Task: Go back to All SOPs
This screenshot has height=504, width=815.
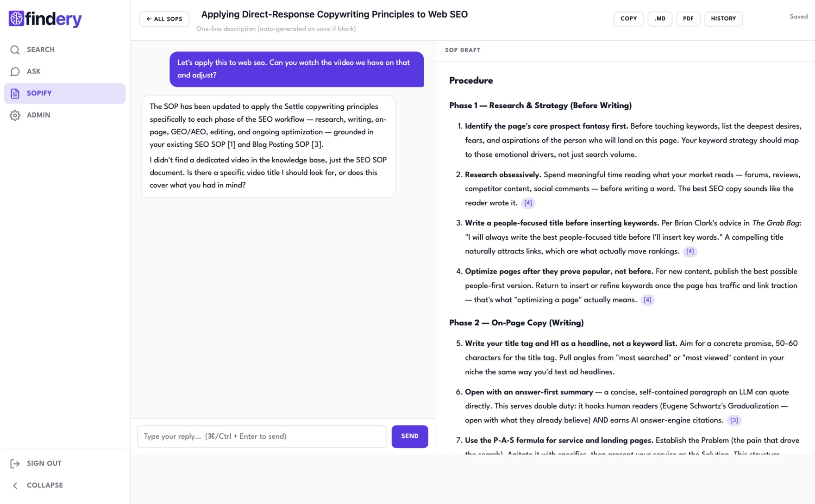Action: pyautogui.click(x=164, y=19)
